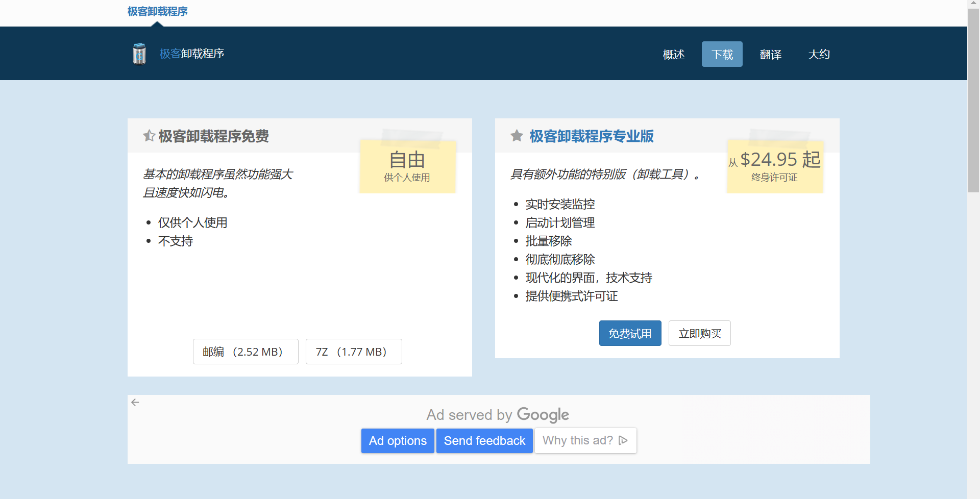Open the 大约 page
The height and width of the screenshot is (499, 980).
819,54
